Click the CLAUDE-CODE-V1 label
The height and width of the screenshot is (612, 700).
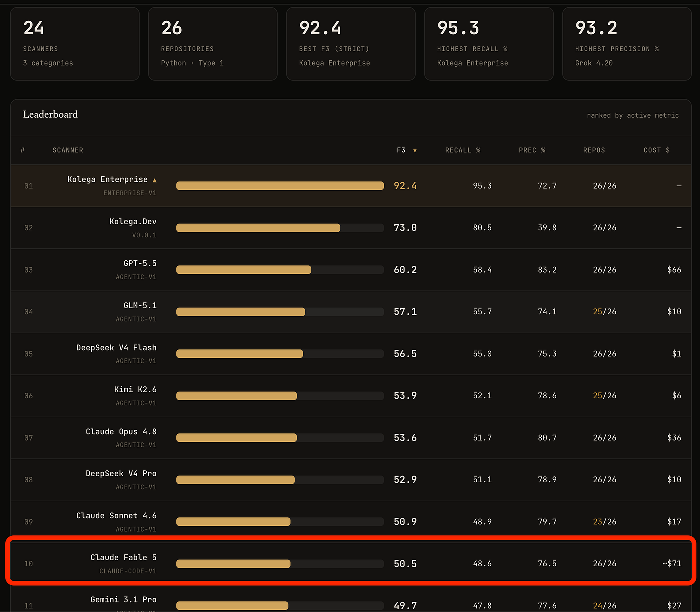click(x=128, y=571)
